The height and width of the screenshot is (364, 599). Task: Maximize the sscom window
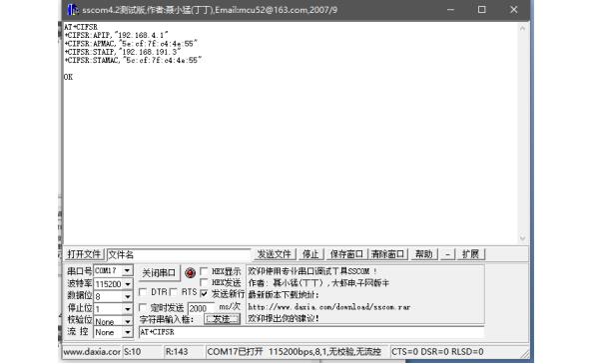482,10
